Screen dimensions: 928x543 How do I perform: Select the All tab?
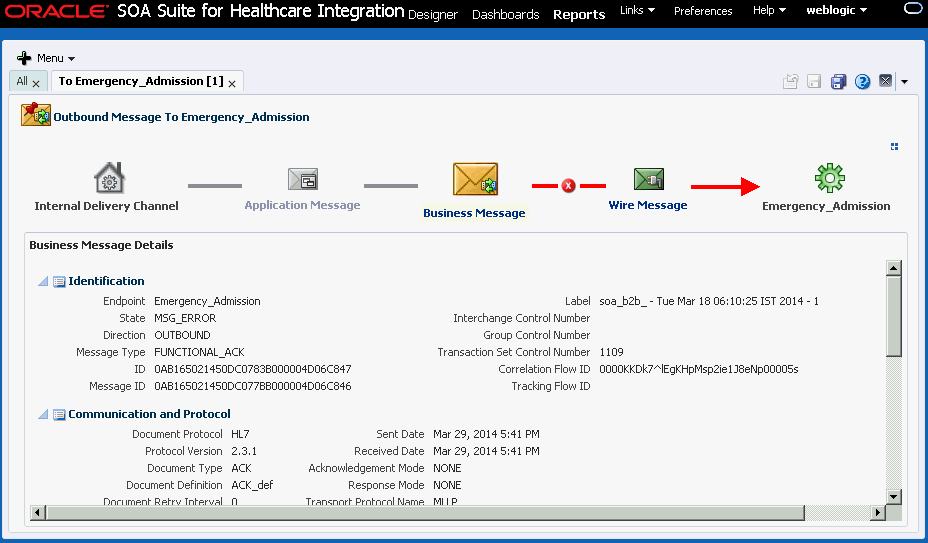coord(22,81)
